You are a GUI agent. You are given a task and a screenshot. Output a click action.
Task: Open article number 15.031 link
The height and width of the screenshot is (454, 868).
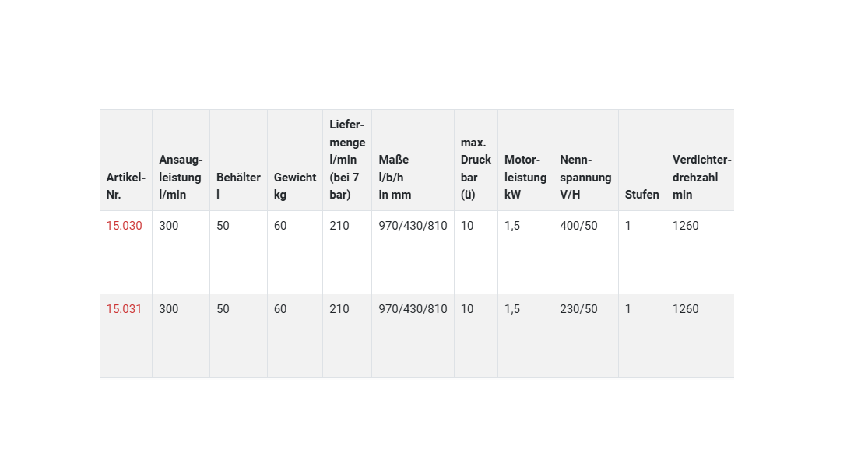click(x=125, y=309)
